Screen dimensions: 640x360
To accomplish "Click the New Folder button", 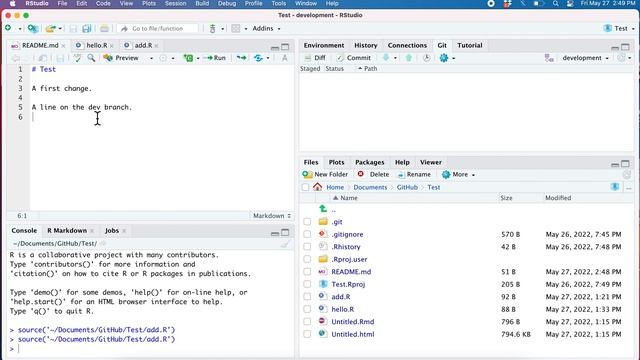I will click(325, 174).
